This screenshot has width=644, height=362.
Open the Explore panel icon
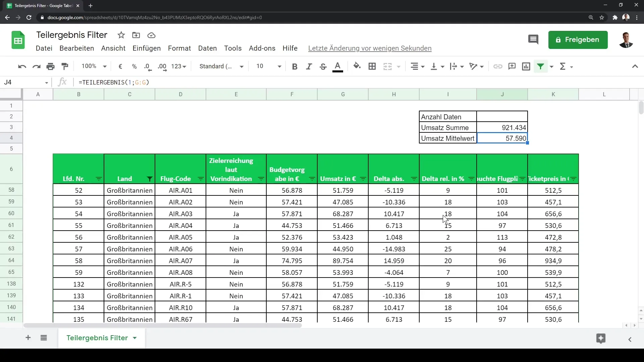[x=601, y=339]
